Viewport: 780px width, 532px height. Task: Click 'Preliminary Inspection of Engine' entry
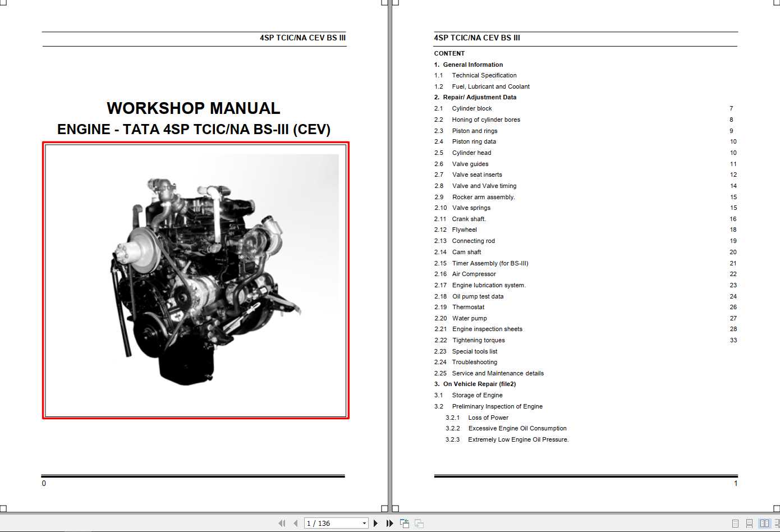[x=497, y=406]
